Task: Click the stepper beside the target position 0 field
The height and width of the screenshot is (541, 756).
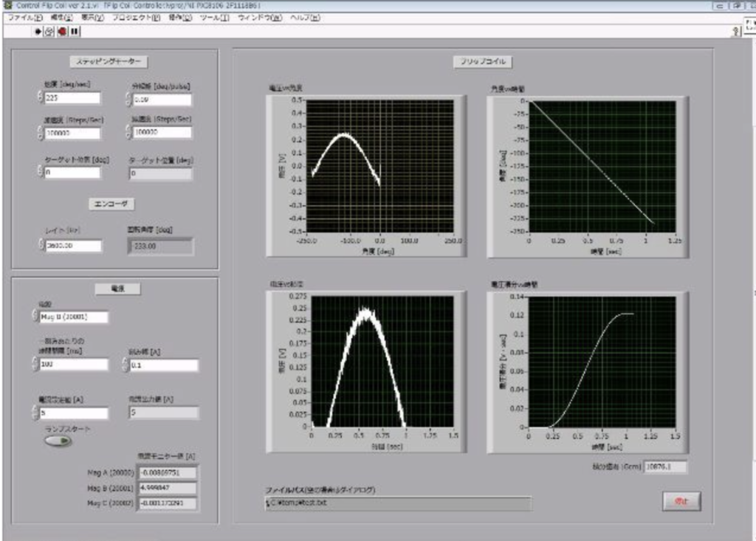Action: pyautogui.click(x=40, y=170)
